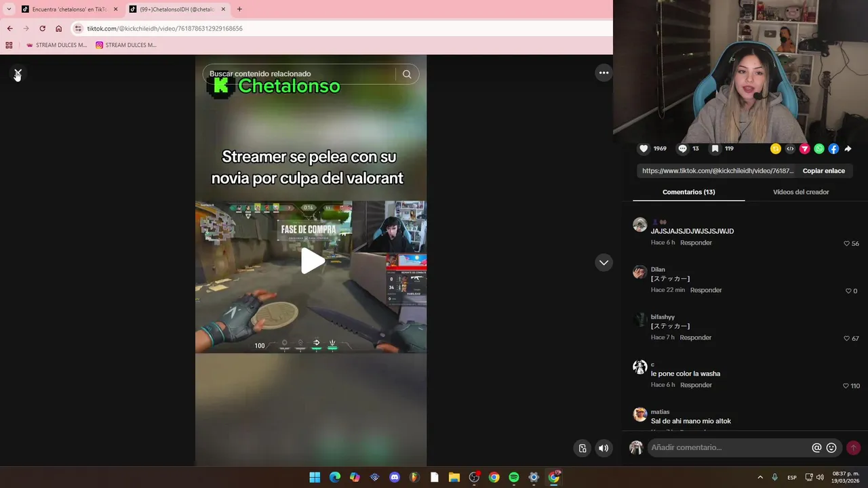Switch to 'Comentarios (13)' tab
868x488 pixels.
pos(689,192)
